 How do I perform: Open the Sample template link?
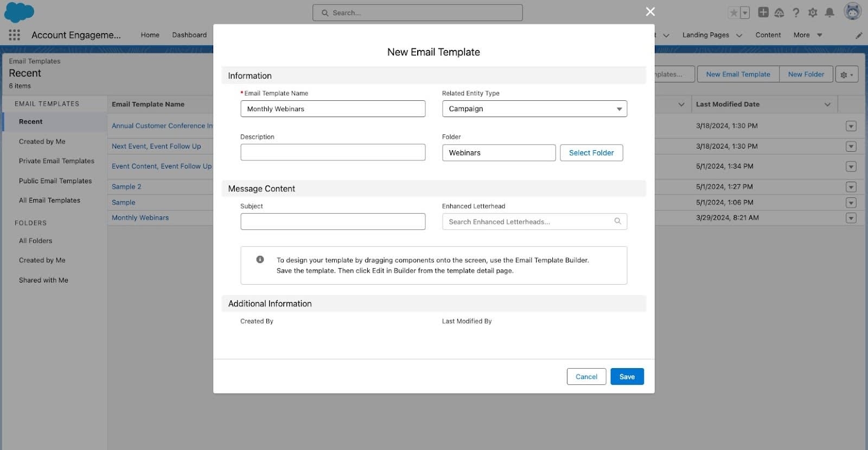pyautogui.click(x=124, y=202)
